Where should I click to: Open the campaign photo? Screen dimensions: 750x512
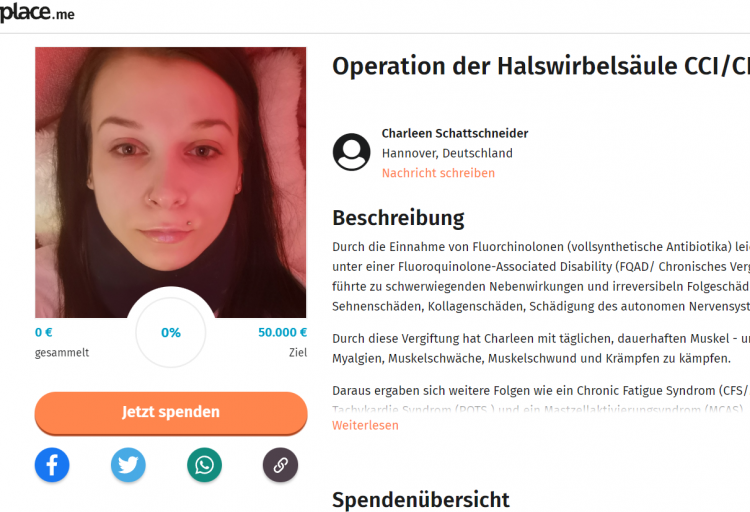click(170, 182)
